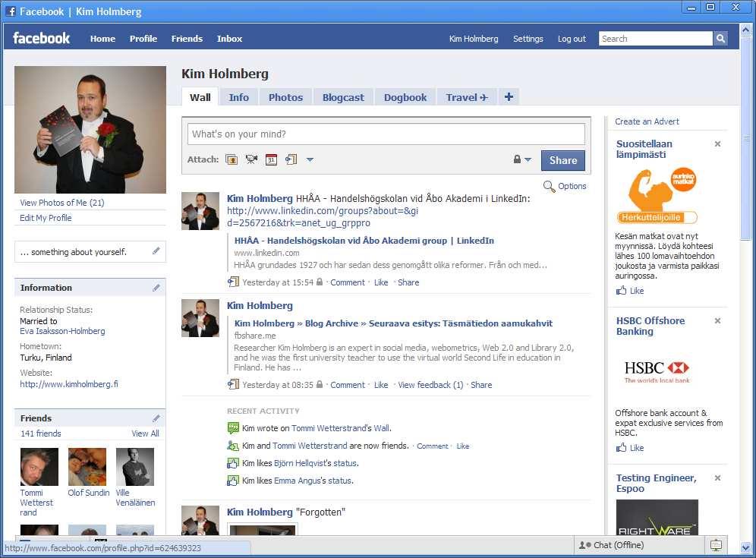
Task: Open the Travel tab
Action: coord(467,97)
